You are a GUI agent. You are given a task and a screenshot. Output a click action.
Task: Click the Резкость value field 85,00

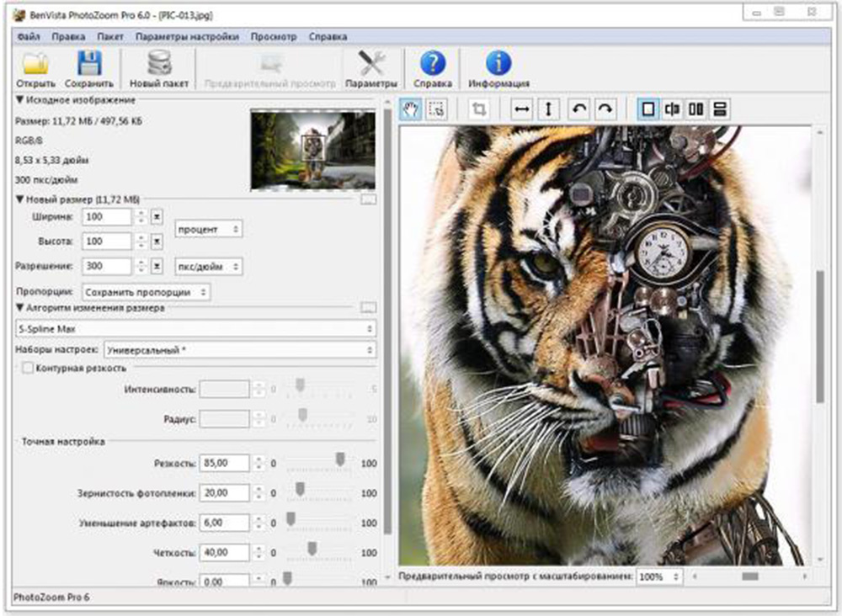coord(224,463)
